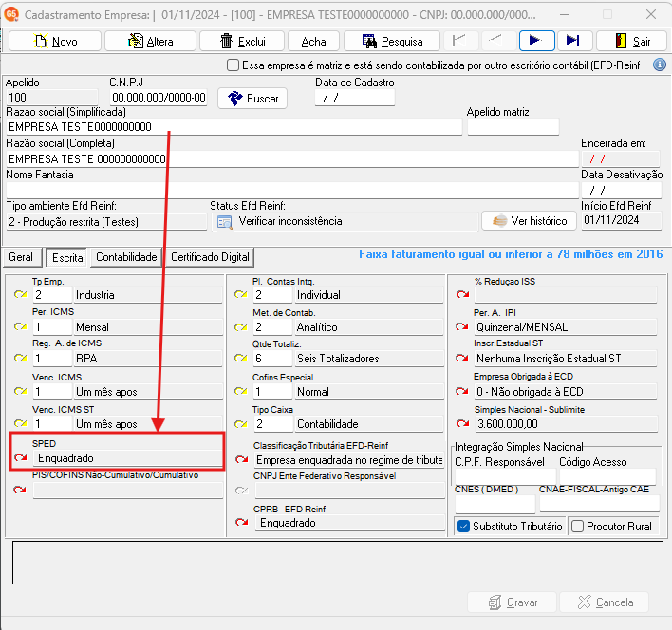Click the Enquadrado SPED value field

pyautogui.click(x=127, y=458)
